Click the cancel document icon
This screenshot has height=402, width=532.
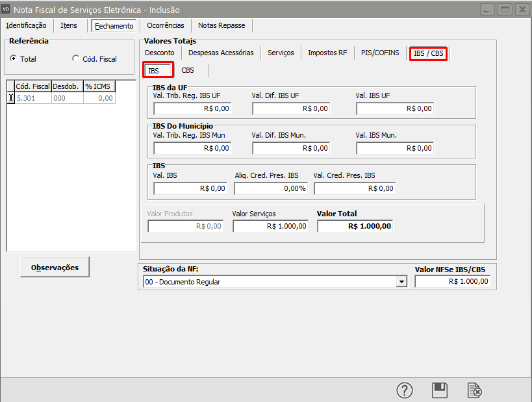pos(475,390)
